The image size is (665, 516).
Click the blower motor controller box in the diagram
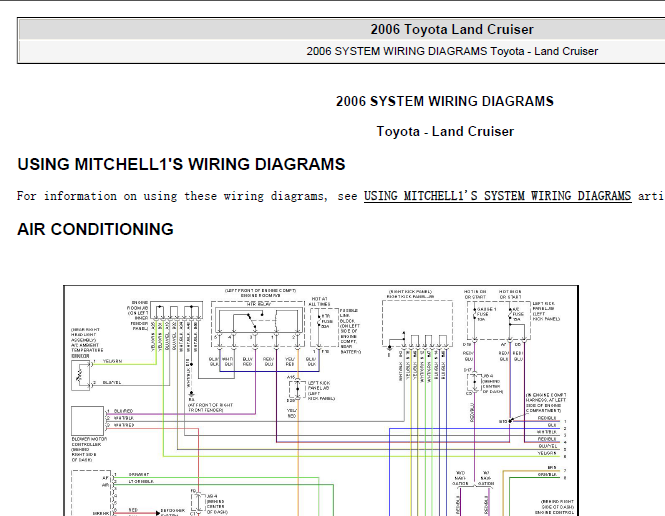point(87,421)
